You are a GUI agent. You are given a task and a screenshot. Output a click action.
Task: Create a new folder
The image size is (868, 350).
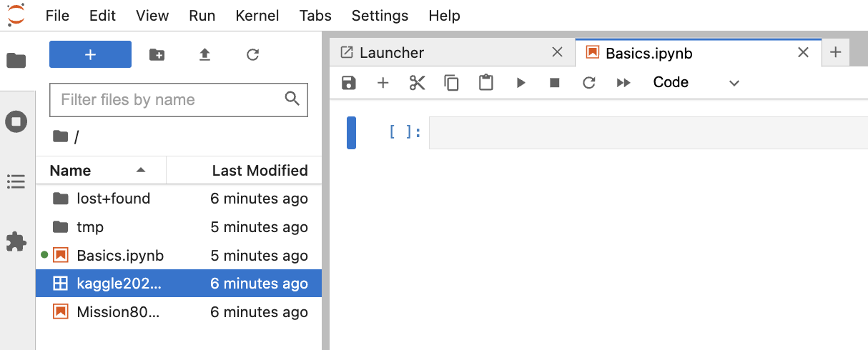pos(157,54)
